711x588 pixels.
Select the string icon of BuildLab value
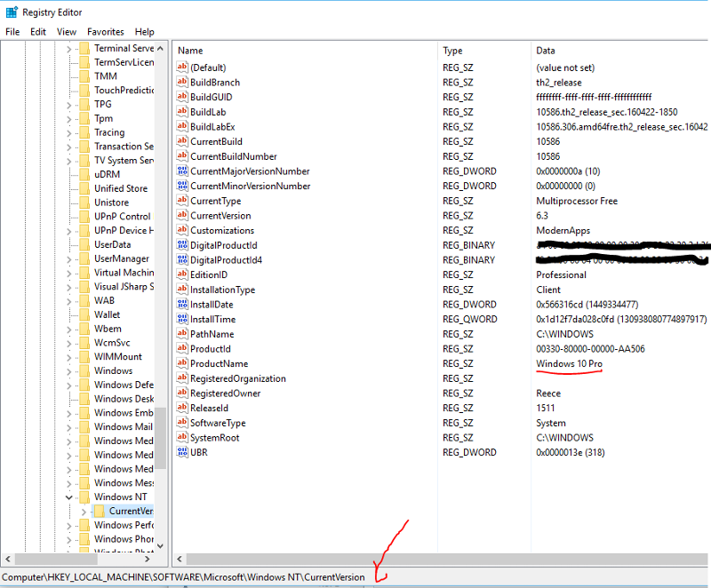(x=182, y=111)
